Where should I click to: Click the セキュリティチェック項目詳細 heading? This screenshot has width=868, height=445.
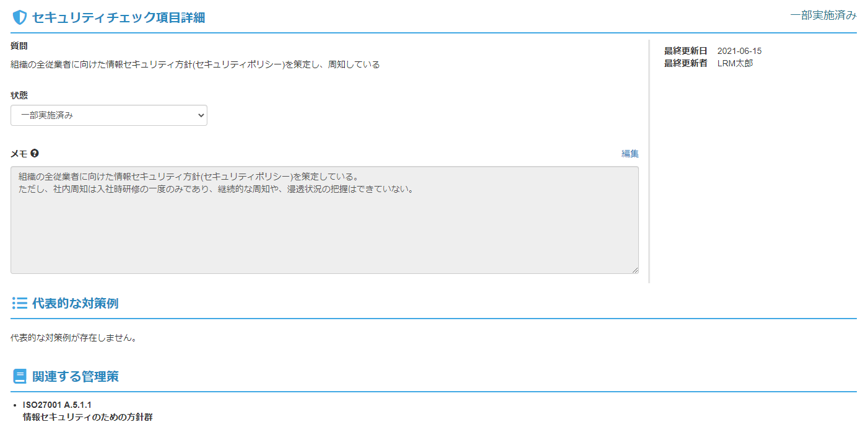tap(118, 17)
